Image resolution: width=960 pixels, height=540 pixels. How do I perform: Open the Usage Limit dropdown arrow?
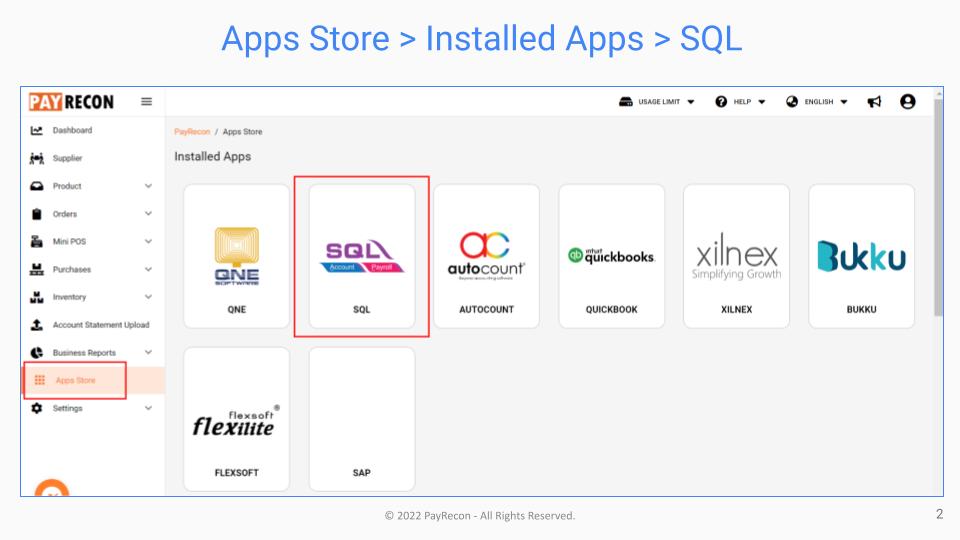(x=691, y=102)
